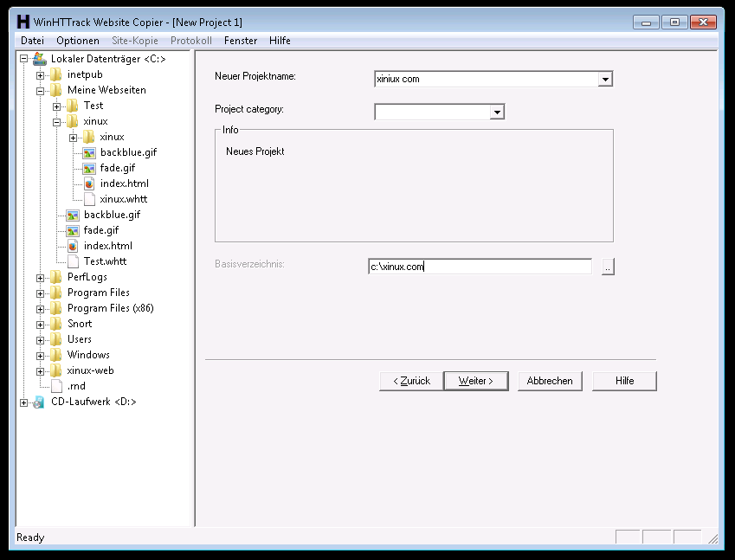Open the Neuer Projektname dropdown arrow
The width and height of the screenshot is (735, 560).
click(605, 80)
